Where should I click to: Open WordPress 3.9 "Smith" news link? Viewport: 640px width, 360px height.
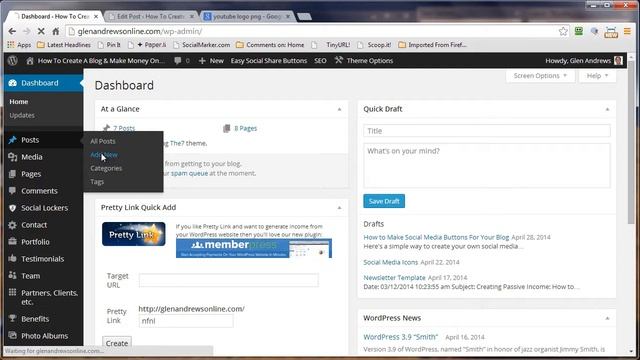400,337
